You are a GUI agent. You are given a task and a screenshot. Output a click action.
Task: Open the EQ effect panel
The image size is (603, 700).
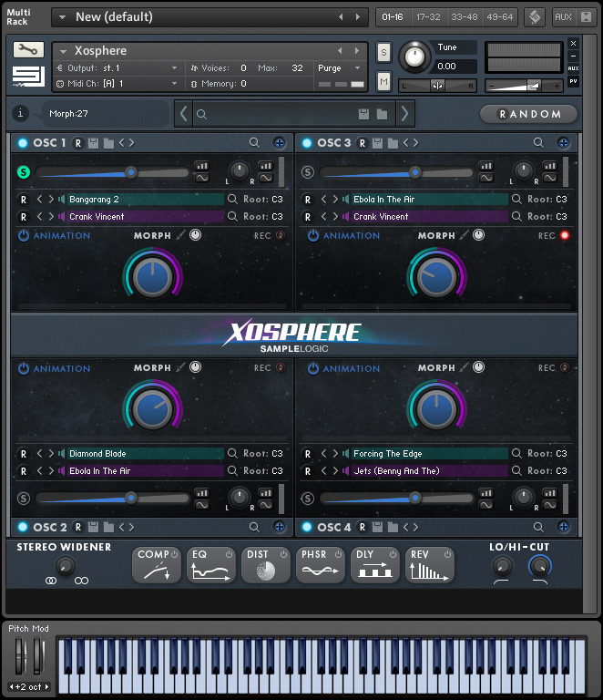click(x=211, y=566)
